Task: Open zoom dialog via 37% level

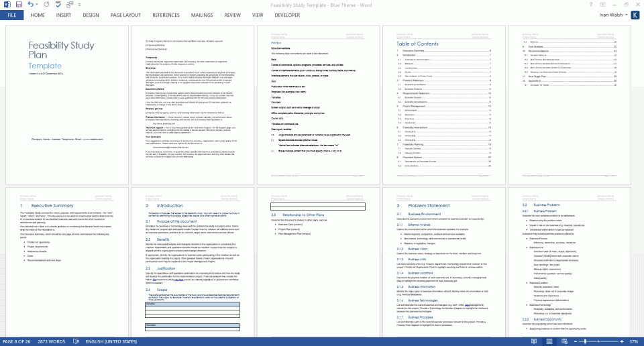Action: (x=634, y=341)
